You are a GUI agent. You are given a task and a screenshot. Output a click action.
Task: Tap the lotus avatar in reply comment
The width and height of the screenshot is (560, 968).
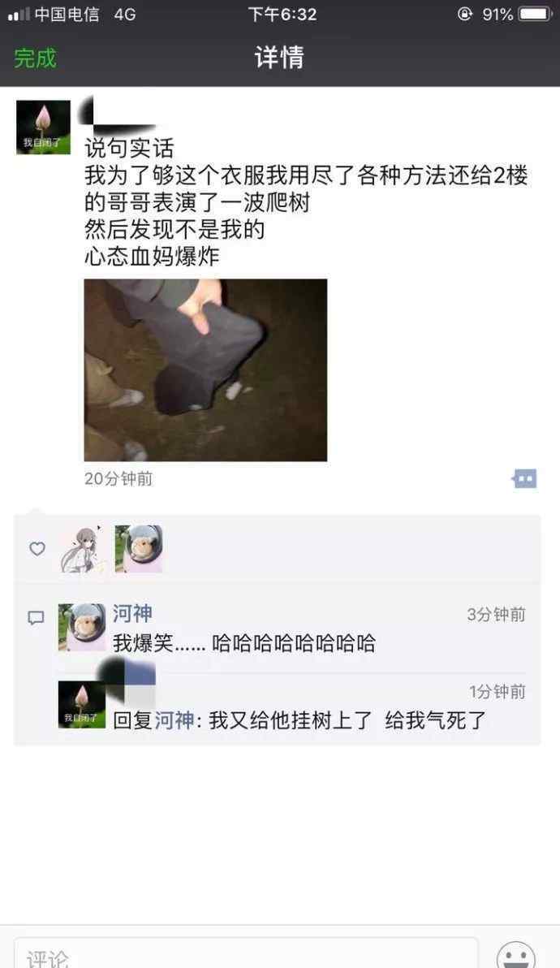pyautogui.click(x=82, y=704)
